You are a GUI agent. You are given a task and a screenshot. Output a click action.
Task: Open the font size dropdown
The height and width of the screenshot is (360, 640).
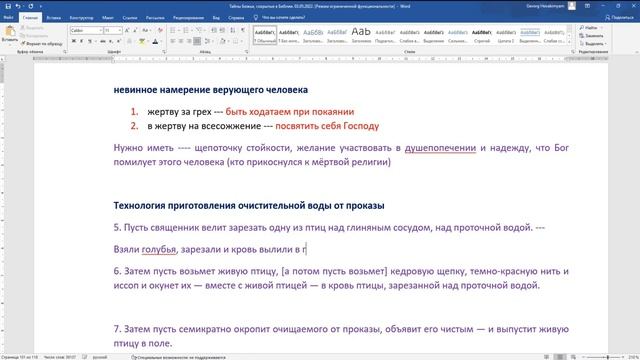tap(120, 31)
